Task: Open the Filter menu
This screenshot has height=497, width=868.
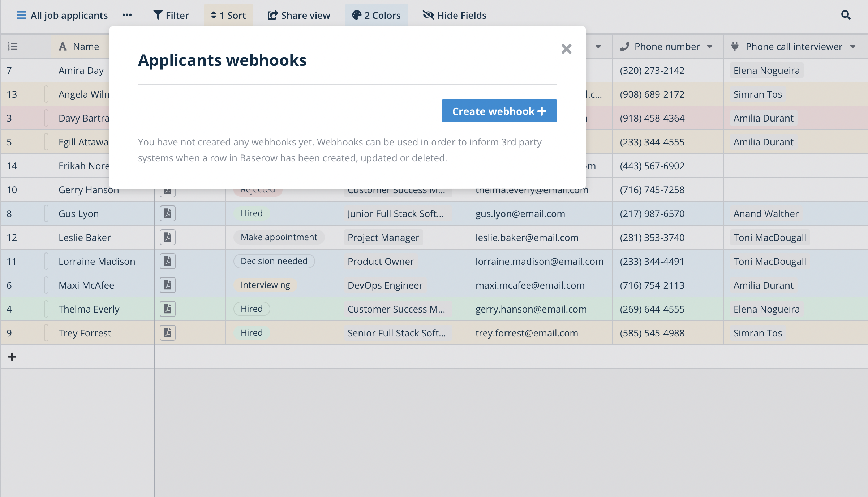Action: coord(171,15)
